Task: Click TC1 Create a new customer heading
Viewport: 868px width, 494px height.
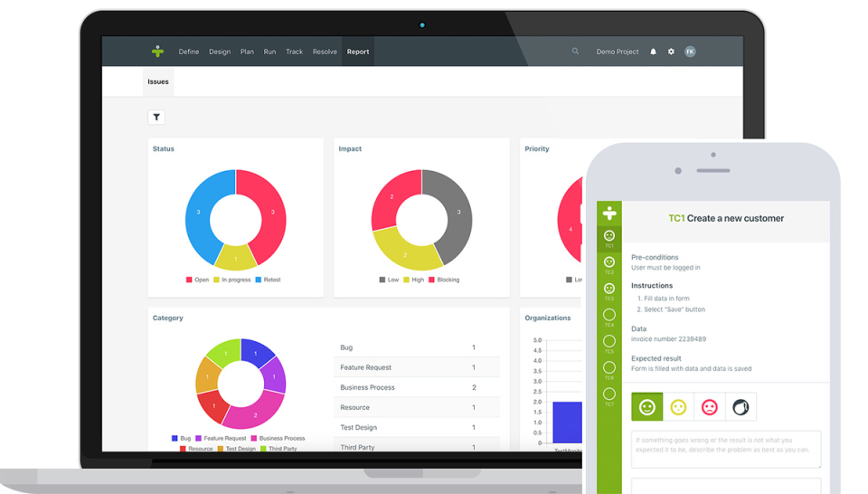Action: pyautogui.click(x=726, y=218)
